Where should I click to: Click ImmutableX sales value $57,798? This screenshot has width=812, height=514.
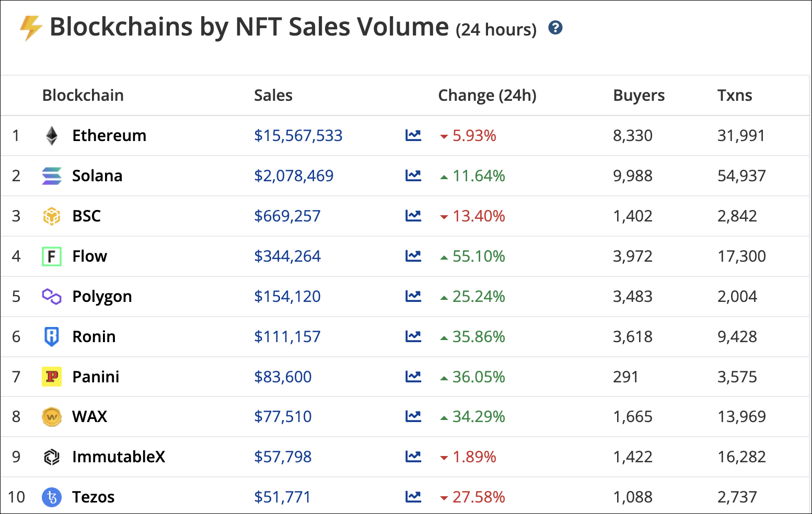coord(283,457)
